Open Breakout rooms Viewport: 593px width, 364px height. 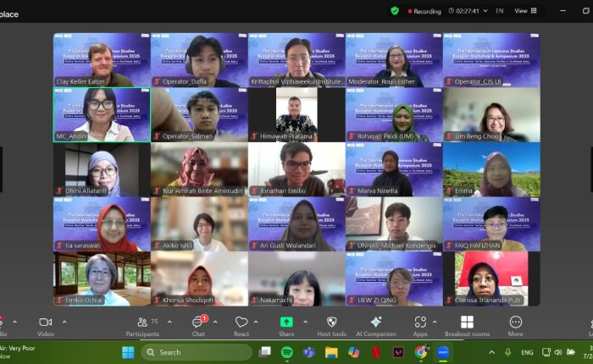467,326
